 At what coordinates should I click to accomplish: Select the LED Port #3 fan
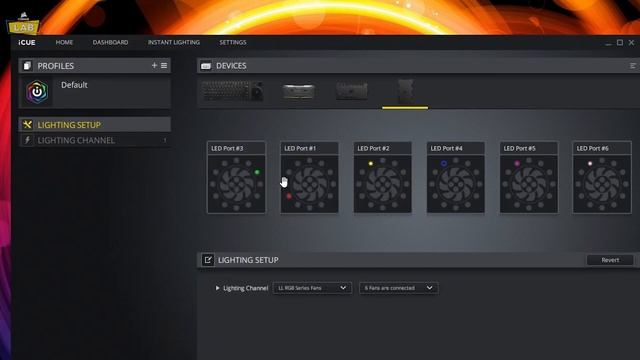[236, 178]
